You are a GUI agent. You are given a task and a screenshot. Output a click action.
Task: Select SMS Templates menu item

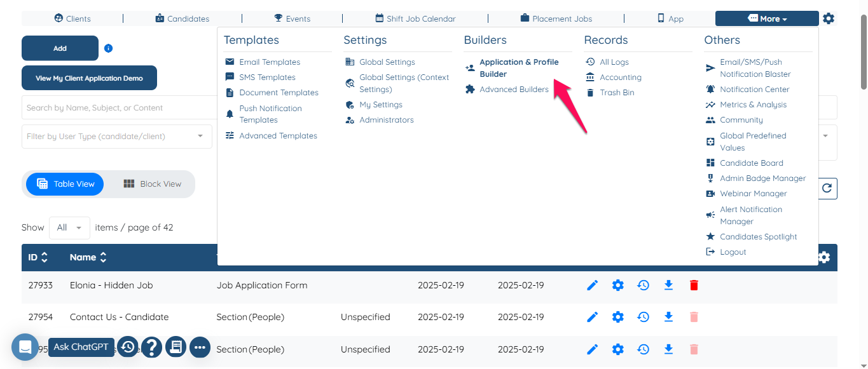click(267, 77)
